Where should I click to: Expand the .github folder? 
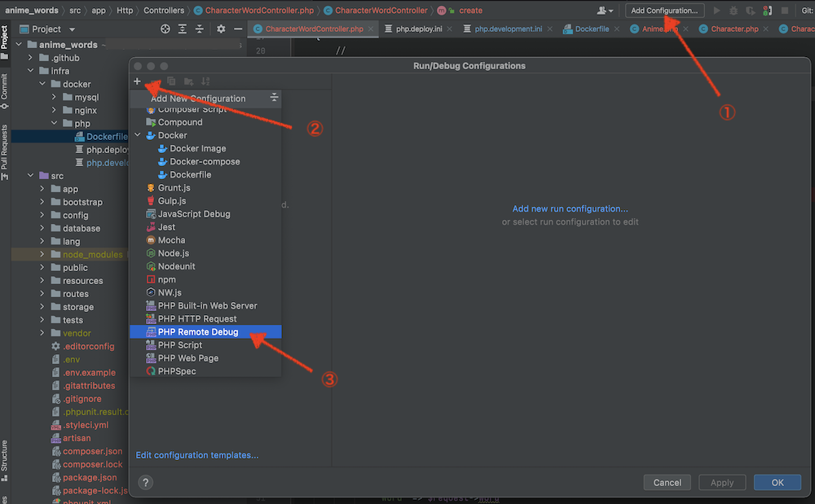(x=30, y=58)
